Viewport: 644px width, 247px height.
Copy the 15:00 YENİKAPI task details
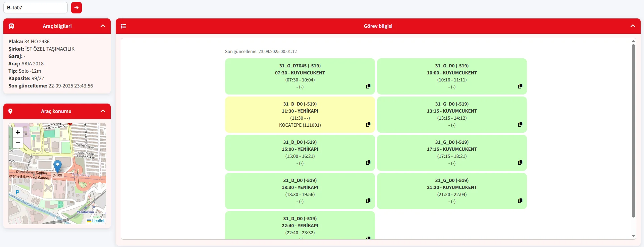368,163
